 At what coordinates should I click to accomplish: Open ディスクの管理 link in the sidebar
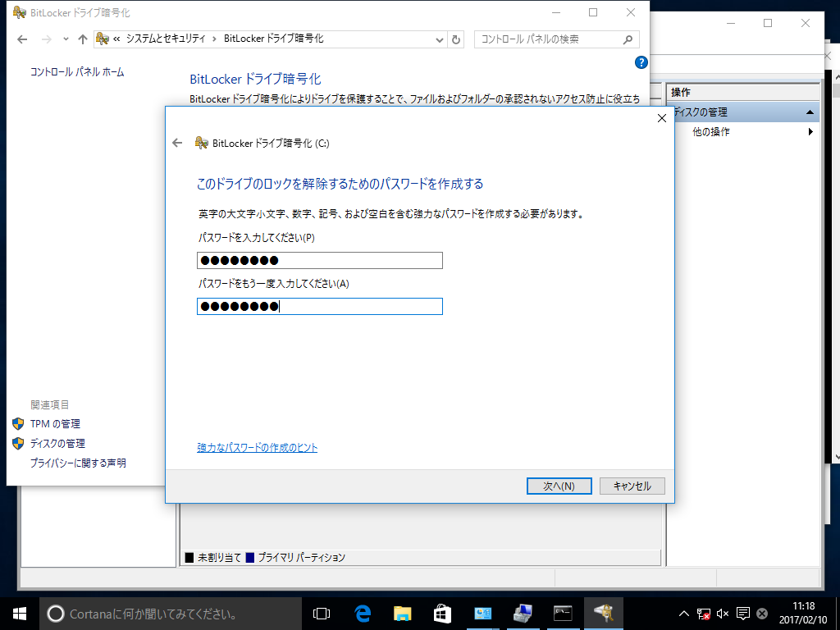57,444
